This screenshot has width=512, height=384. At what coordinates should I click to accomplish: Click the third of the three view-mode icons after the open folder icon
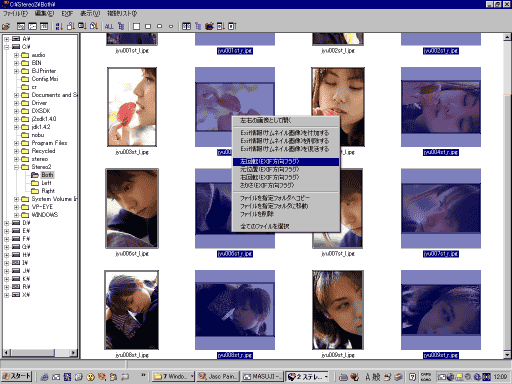(44, 26)
